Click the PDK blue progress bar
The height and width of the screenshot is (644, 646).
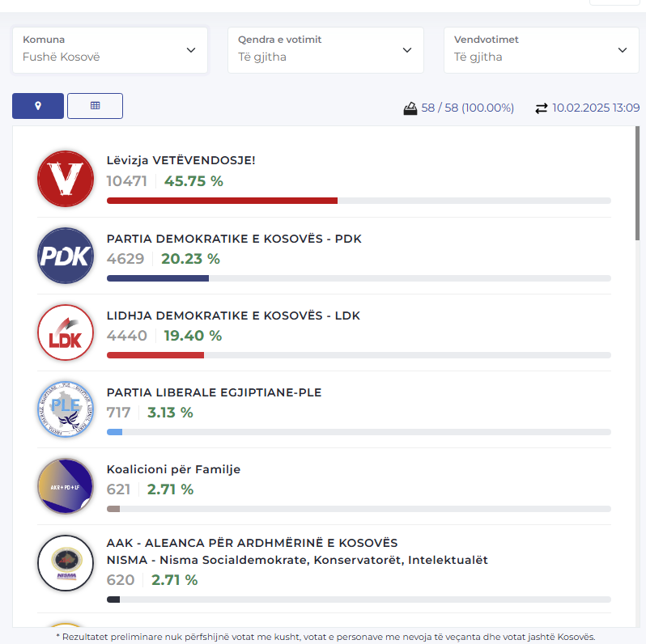[x=158, y=278]
